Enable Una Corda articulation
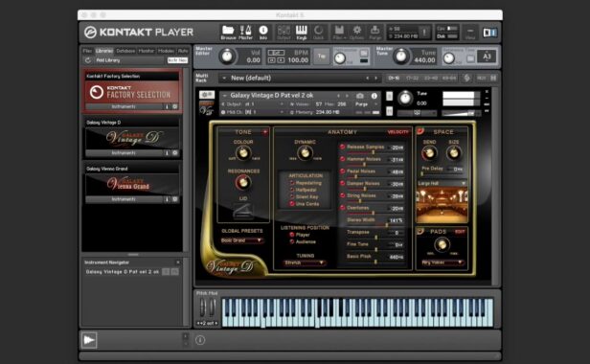 tap(291, 204)
